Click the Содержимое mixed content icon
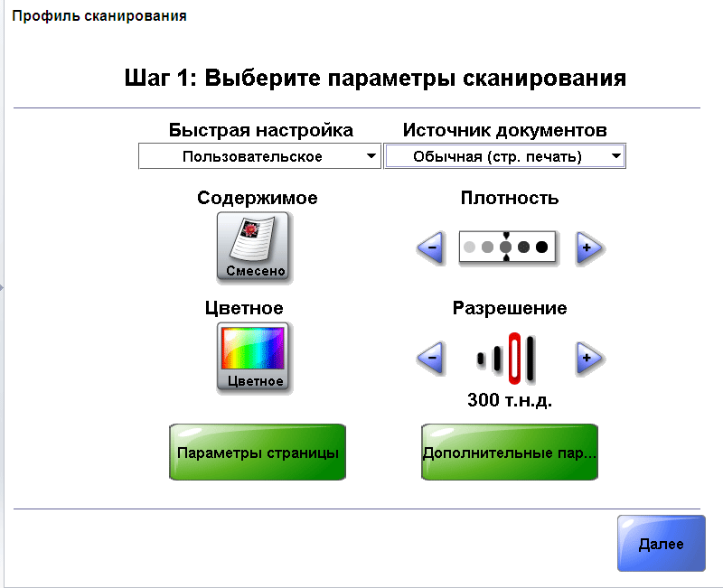 [x=253, y=247]
